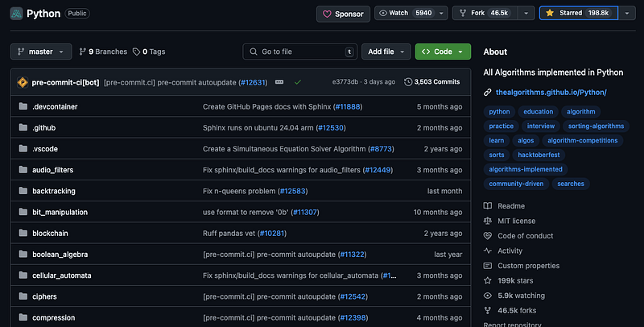Open thealgorithms.github.io/Python/ website link
644x327 pixels.
coord(551,93)
